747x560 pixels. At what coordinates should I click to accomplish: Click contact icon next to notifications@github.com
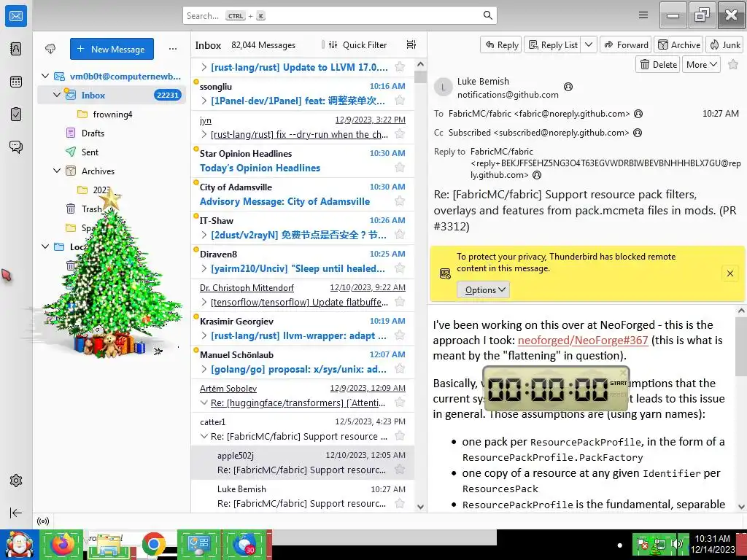point(568,87)
